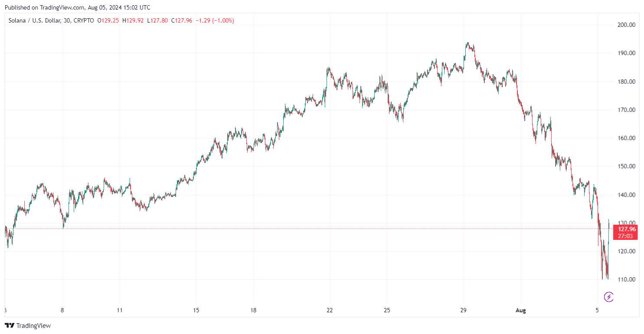Image resolution: width=644 pixels, height=334 pixels.
Task: Click the 190.00 price axis label
Action: [627, 53]
